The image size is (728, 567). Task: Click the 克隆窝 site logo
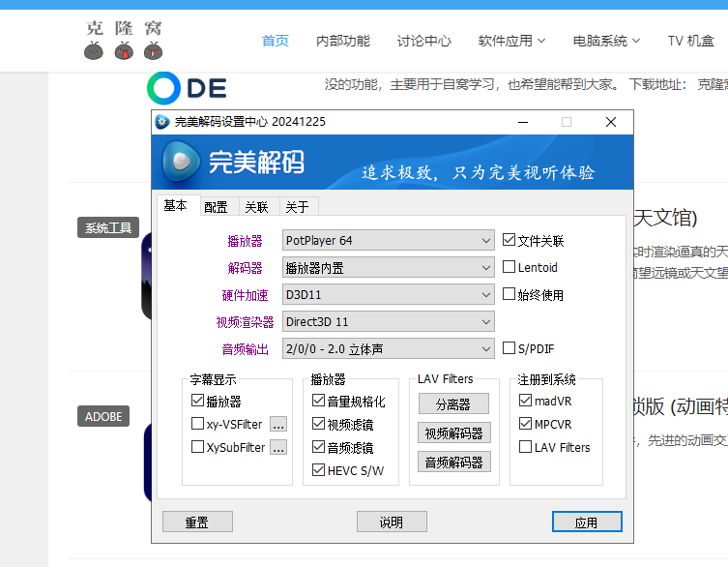(124, 40)
